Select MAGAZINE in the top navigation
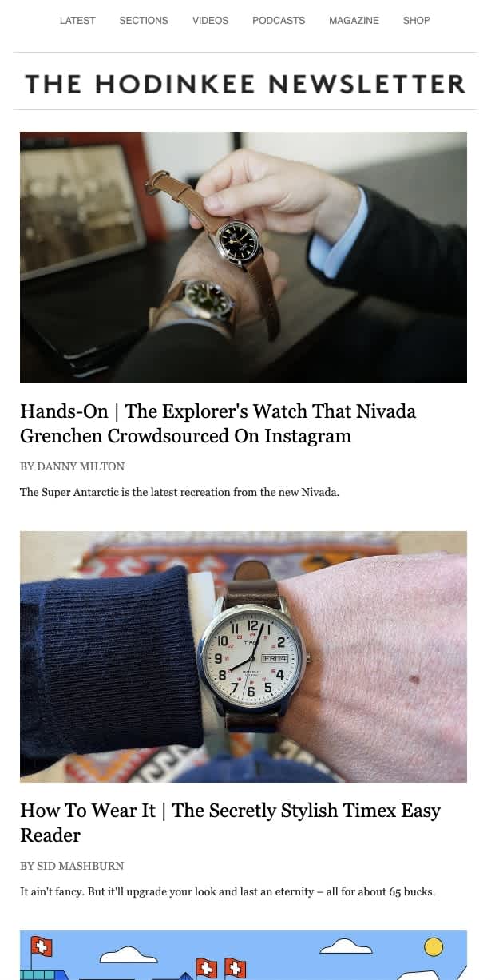 (x=354, y=21)
